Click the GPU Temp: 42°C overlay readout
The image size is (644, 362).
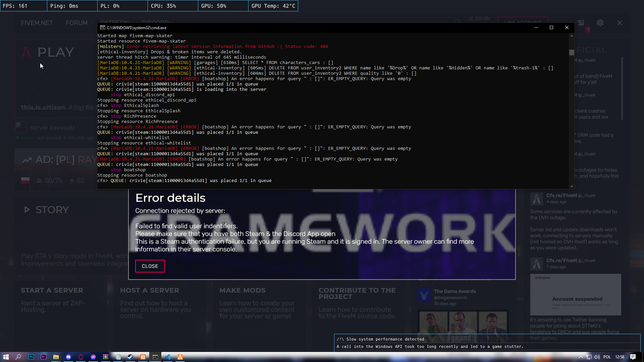tap(273, 6)
